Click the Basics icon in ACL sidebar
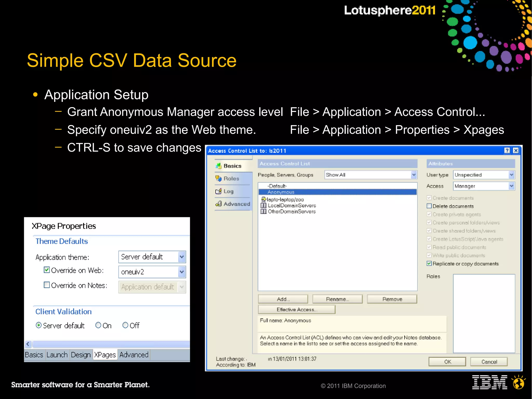532x399 pixels. (x=219, y=166)
